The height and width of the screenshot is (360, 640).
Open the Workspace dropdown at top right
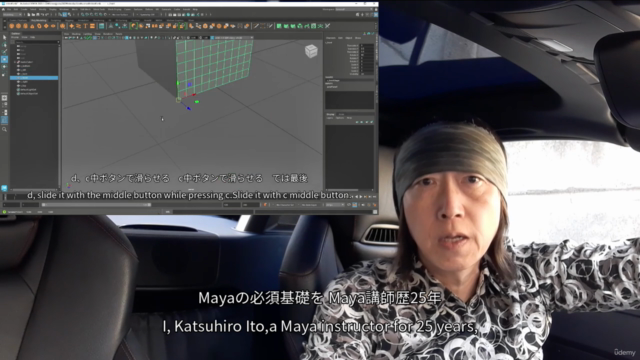point(354,9)
